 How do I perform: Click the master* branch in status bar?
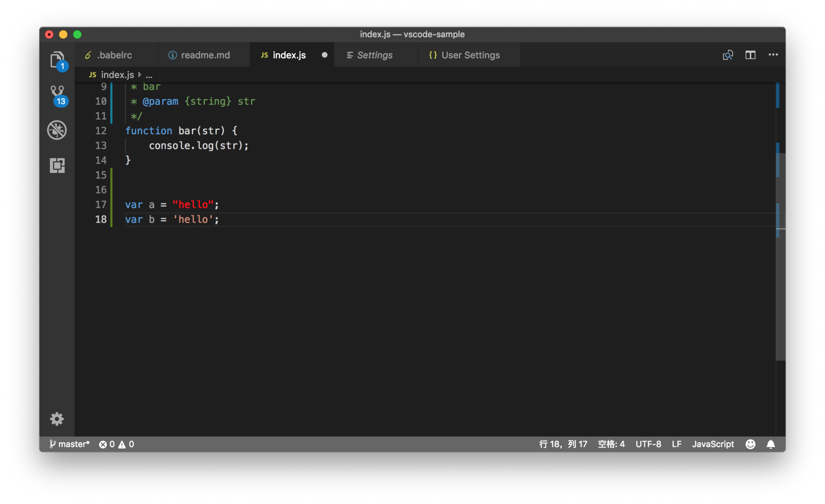(x=69, y=444)
